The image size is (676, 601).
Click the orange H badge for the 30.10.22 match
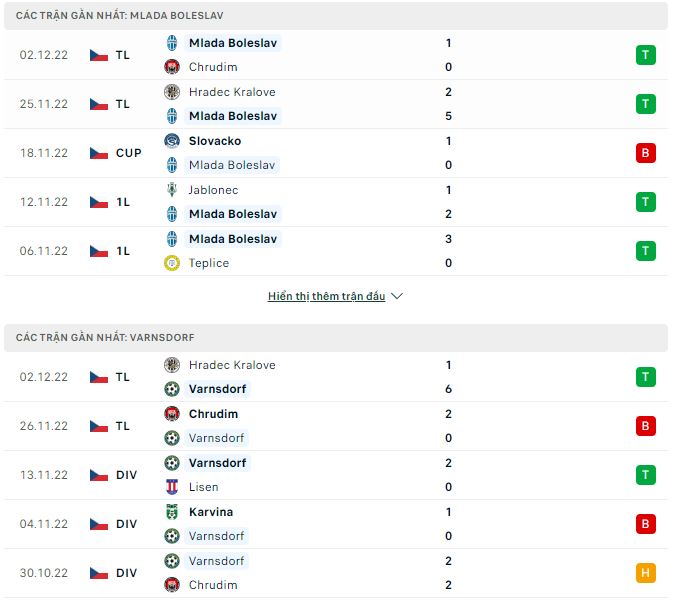point(645,573)
